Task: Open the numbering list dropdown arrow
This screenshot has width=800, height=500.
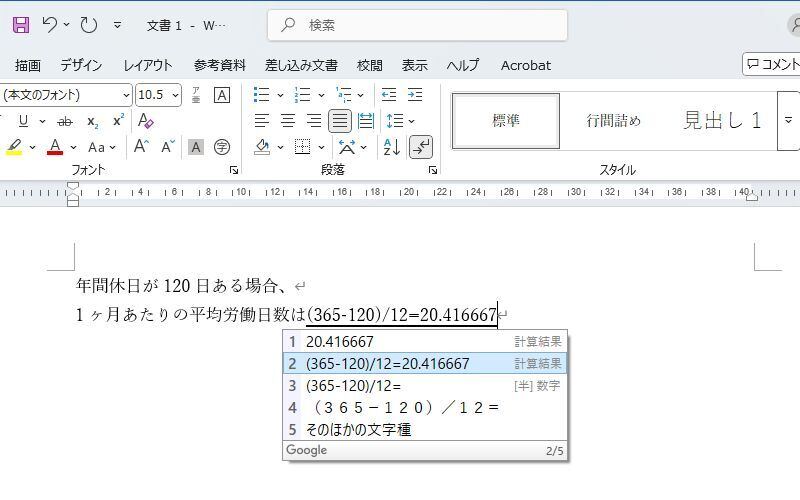Action: click(321, 95)
